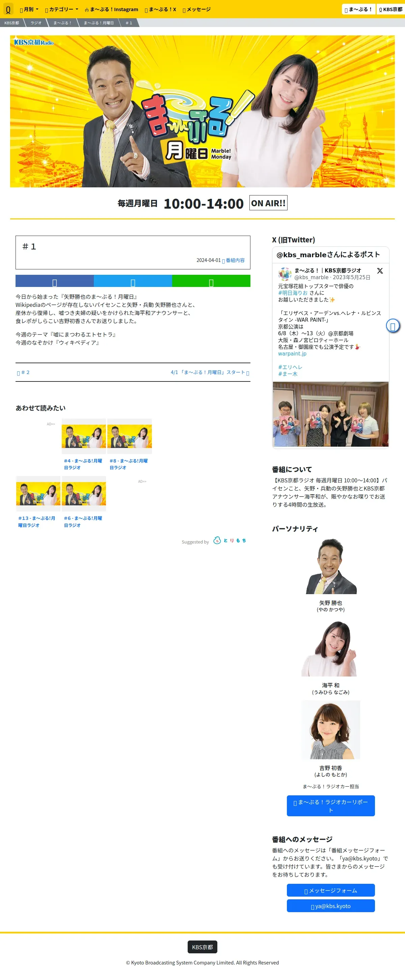Open the メッセージフォーム button
Viewport: 405px width, 980px height.
[330, 890]
